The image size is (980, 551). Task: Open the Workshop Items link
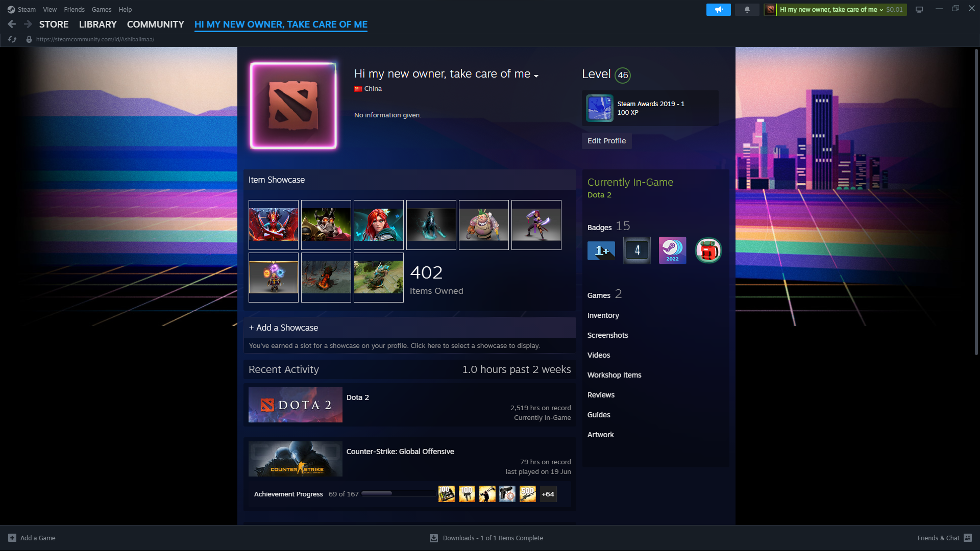pos(614,375)
